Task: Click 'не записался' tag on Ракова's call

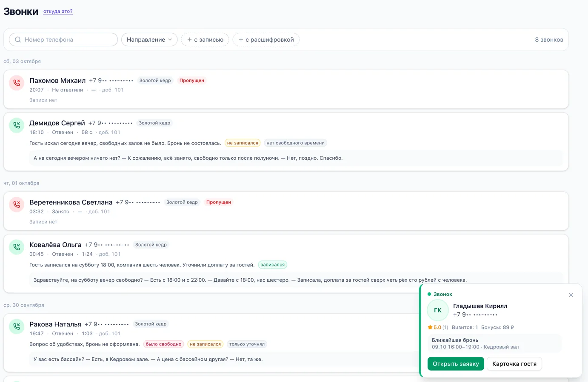Action: click(206, 344)
